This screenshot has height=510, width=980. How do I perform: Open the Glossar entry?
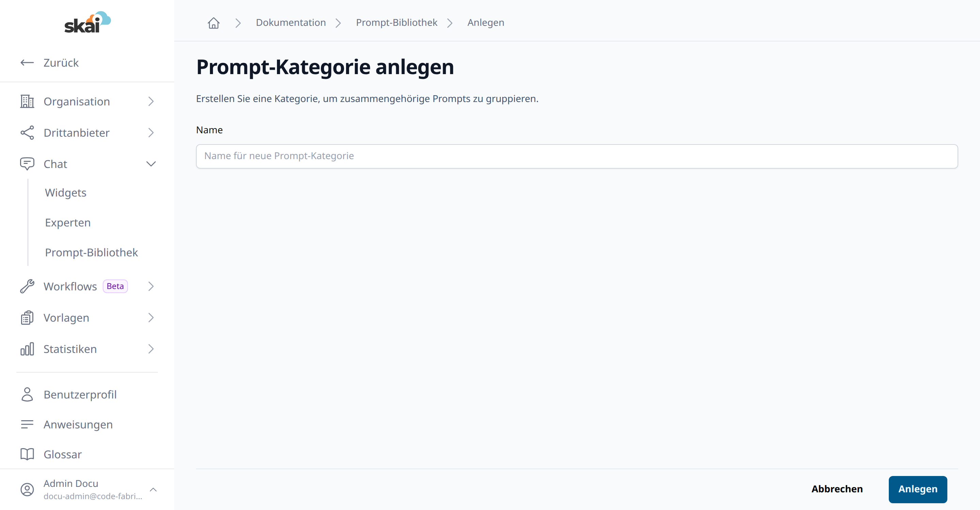(x=62, y=454)
